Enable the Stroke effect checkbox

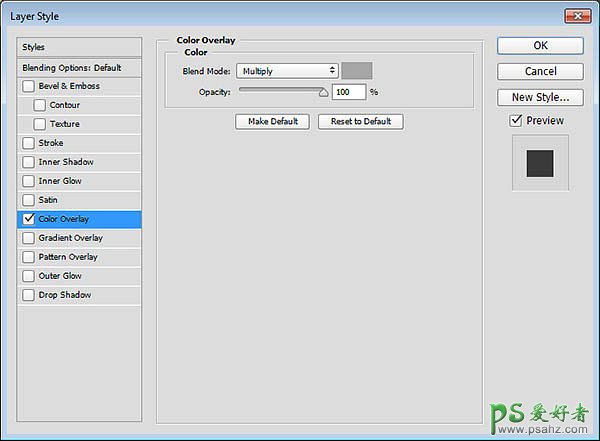click(x=29, y=143)
